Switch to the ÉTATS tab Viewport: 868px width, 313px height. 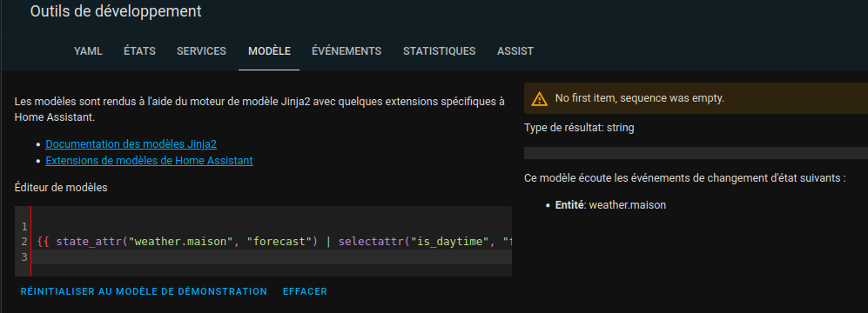click(139, 51)
